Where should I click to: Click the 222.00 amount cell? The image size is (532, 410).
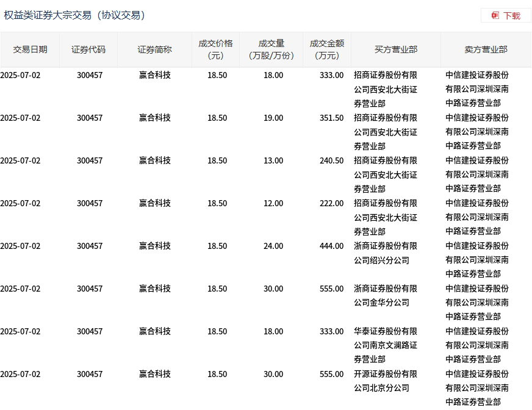coord(331,203)
